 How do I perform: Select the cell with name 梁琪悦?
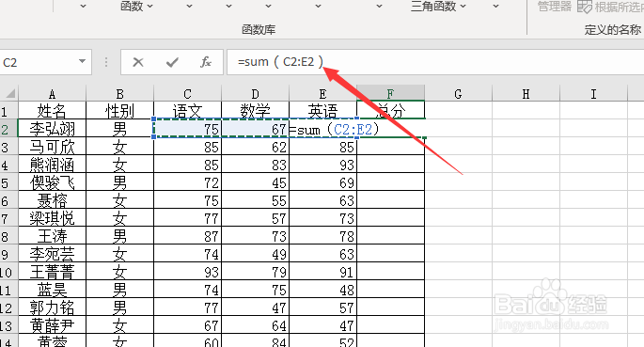pos(52,218)
